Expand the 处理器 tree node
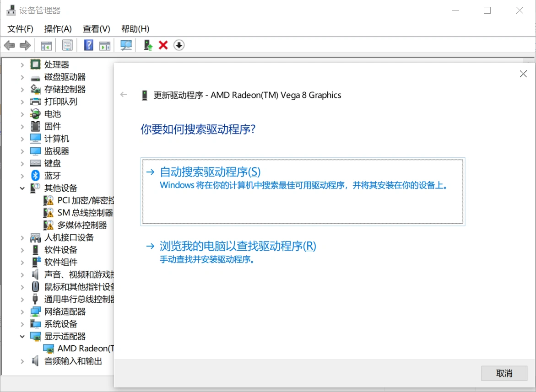The height and width of the screenshot is (392, 536). (22, 64)
